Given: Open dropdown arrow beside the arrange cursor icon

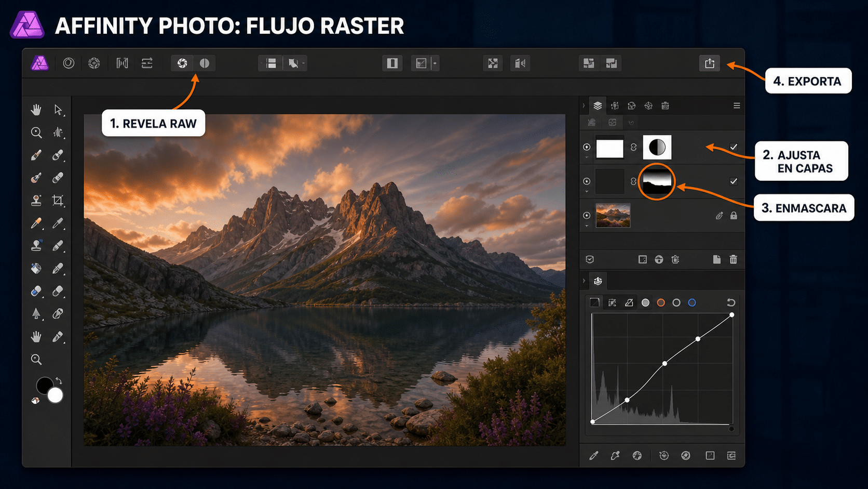Looking at the screenshot, I should point(304,63).
